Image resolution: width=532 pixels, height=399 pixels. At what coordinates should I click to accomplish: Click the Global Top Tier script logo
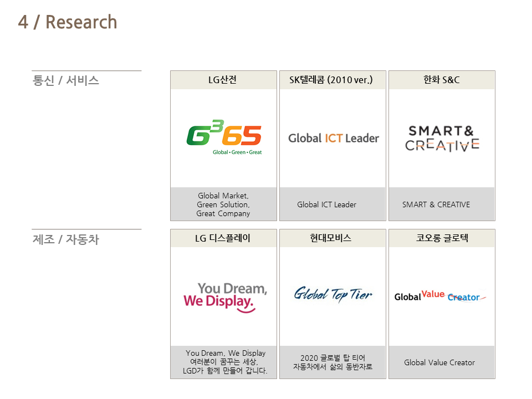pyautogui.click(x=333, y=294)
